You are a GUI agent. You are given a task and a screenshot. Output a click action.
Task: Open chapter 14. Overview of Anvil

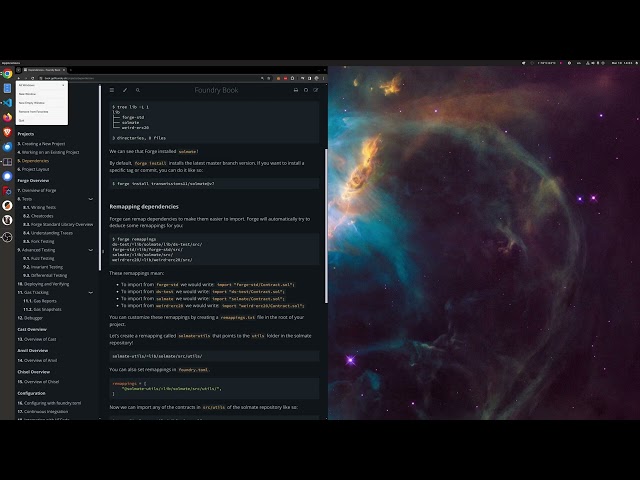click(x=37, y=360)
